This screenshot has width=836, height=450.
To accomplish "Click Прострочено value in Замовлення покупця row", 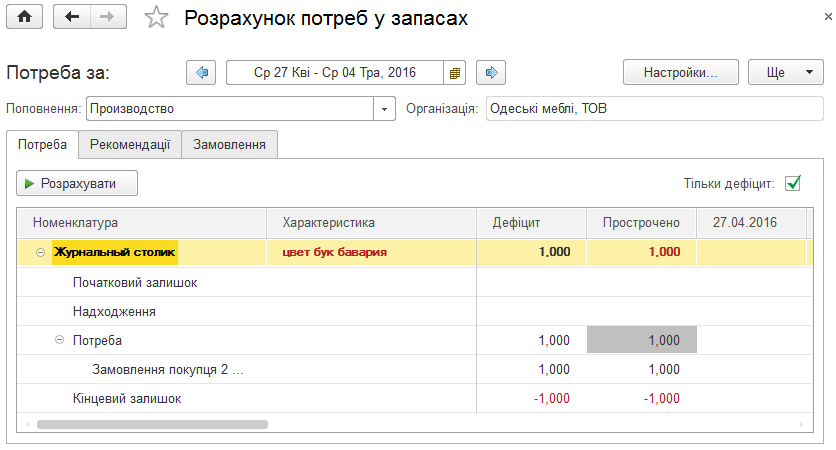I will point(664,369).
